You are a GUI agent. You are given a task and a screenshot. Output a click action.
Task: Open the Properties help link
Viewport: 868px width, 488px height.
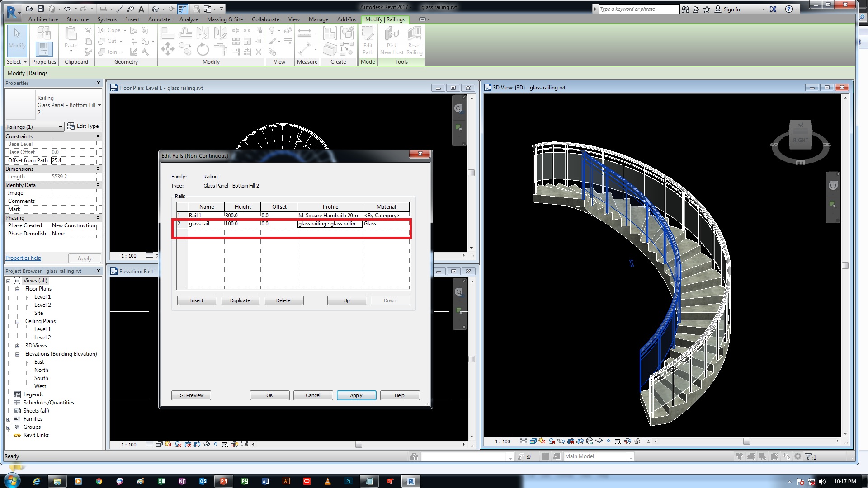click(x=23, y=258)
